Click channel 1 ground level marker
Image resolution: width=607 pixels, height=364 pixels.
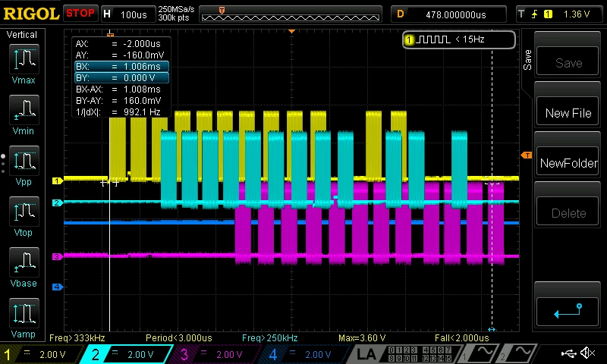[x=57, y=180]
